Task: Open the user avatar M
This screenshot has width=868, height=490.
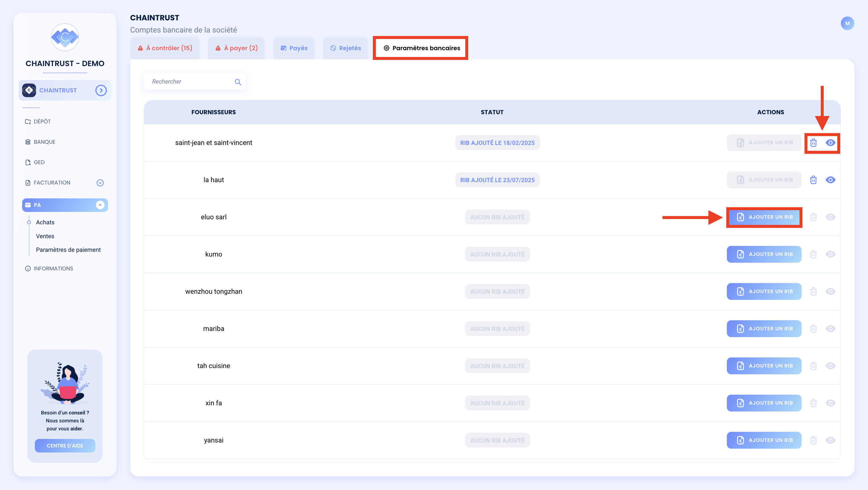Action: [x=847, y=23]
